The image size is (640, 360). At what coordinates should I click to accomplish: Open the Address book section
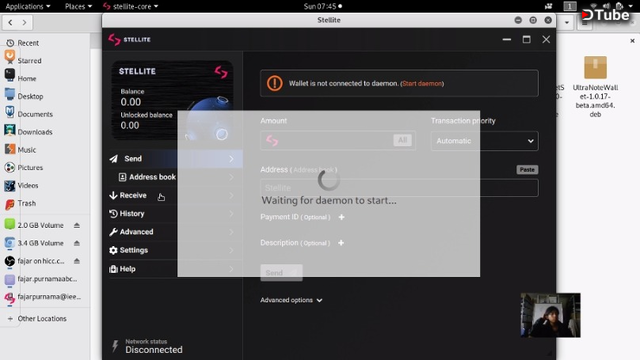tap(176, 177)
